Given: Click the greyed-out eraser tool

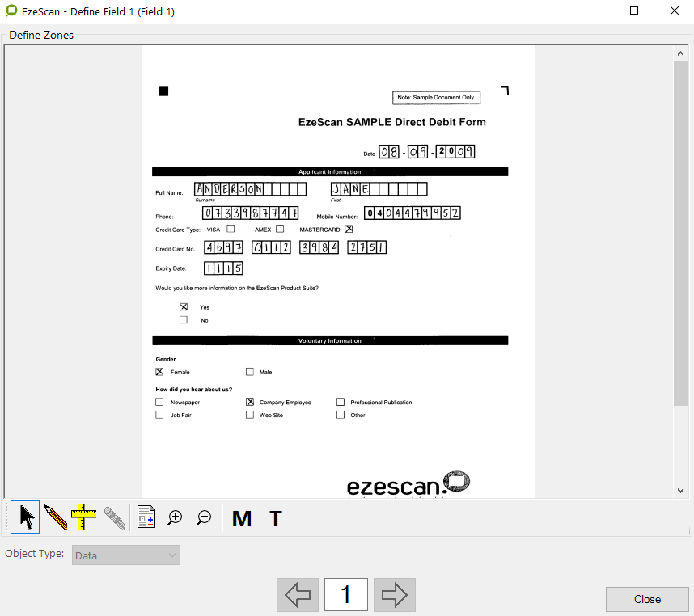Looking at the screenshot, I should (114, 517).
